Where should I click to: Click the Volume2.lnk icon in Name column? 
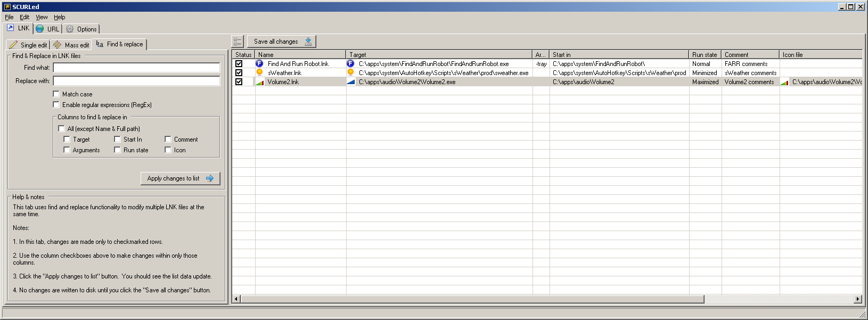click(x=259, y=82)
